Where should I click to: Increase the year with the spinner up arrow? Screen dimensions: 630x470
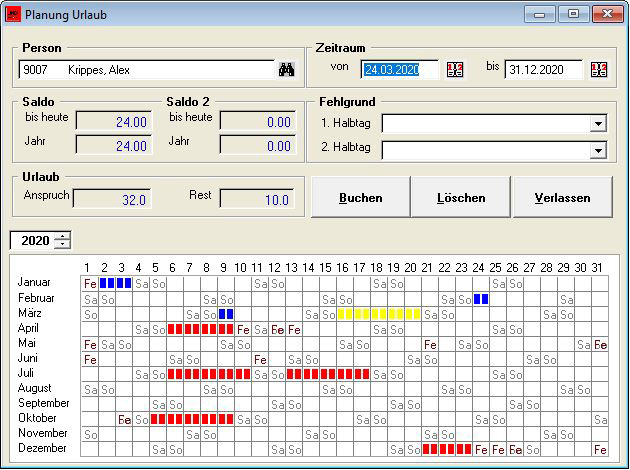coord(63,236)
